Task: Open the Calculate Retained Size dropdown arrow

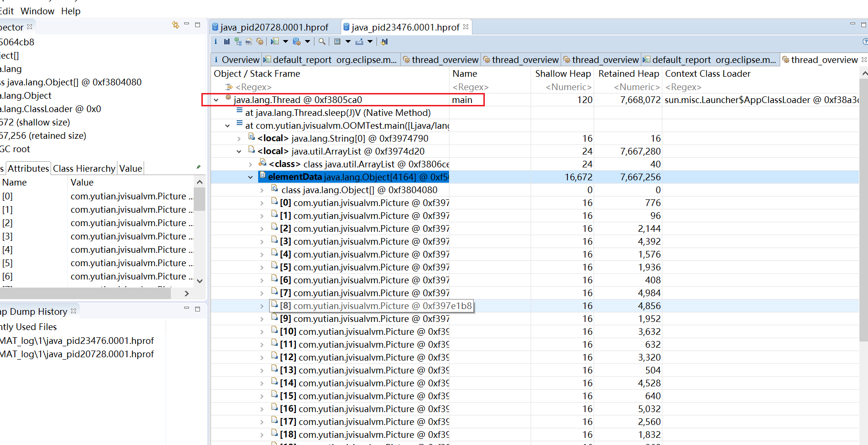Action: 348,42
